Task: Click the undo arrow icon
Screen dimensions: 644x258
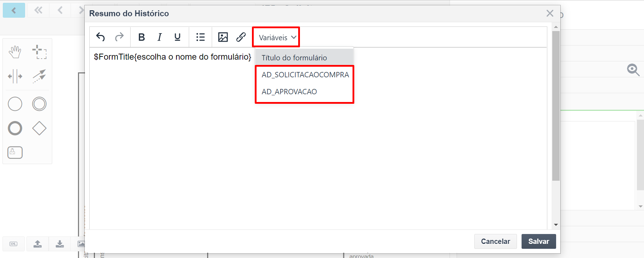Action: tap(101, 37)
